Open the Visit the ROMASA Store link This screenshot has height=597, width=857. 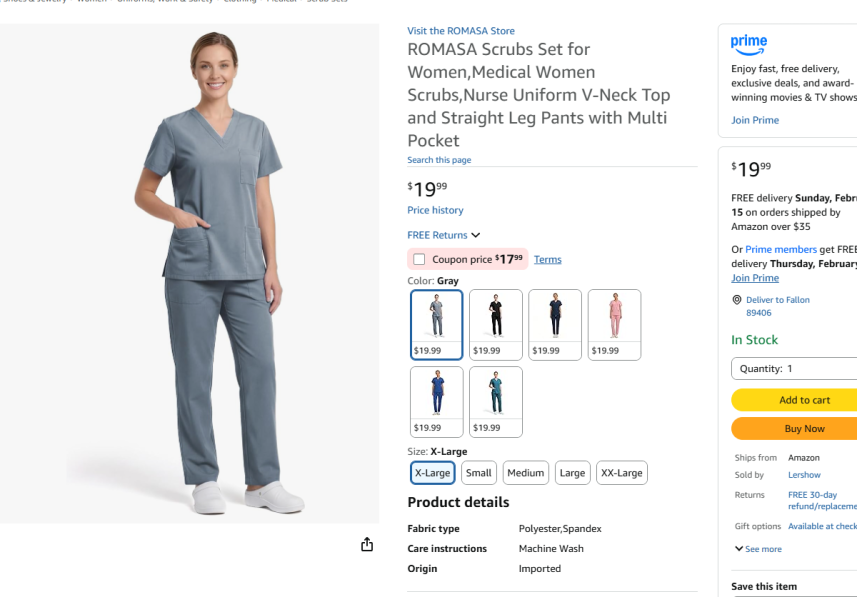(461, 31)
